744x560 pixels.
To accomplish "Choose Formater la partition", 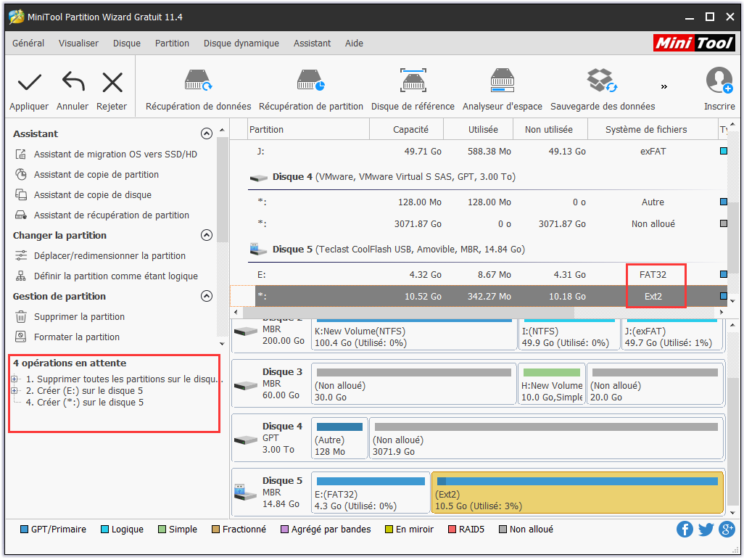I will [x=76, y=337].
